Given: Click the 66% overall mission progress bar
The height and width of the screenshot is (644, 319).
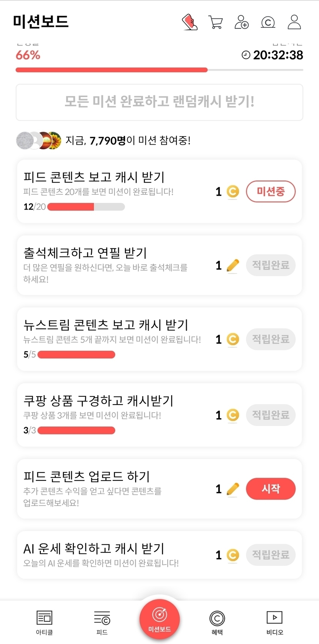Looking at the screenshot, I should 159,70.
